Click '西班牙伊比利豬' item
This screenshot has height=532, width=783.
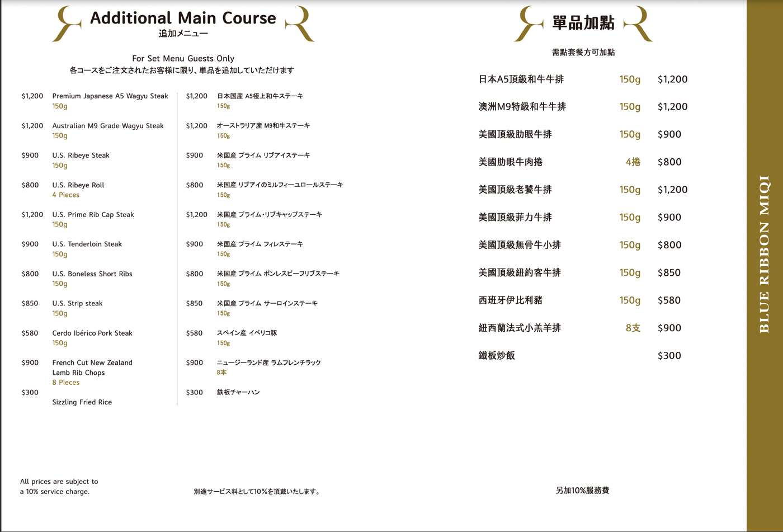511,300
